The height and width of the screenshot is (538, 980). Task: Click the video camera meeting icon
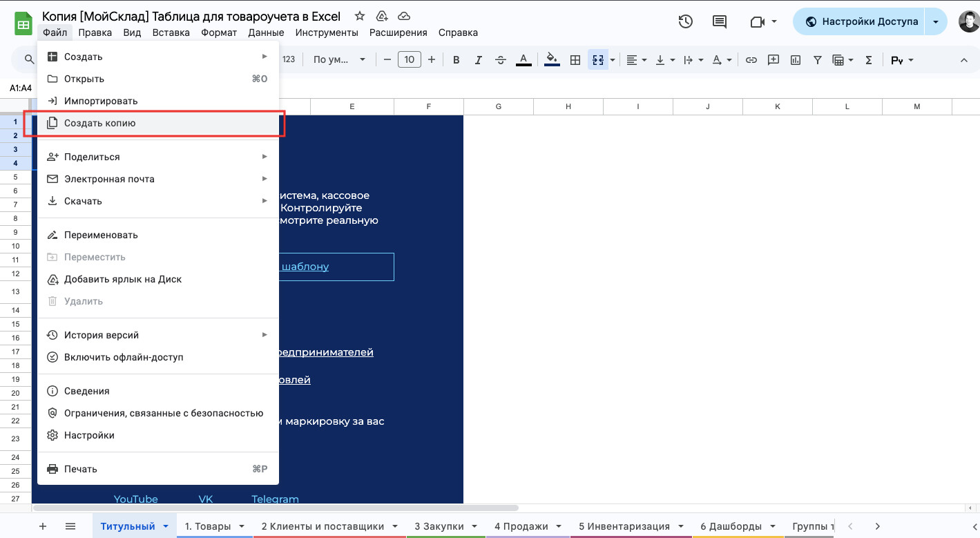757,21
